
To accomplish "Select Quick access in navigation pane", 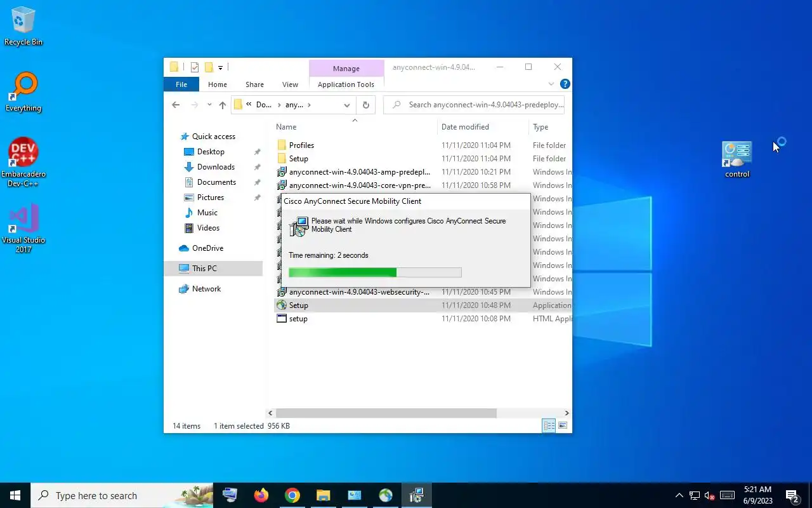I will (214, 137).
